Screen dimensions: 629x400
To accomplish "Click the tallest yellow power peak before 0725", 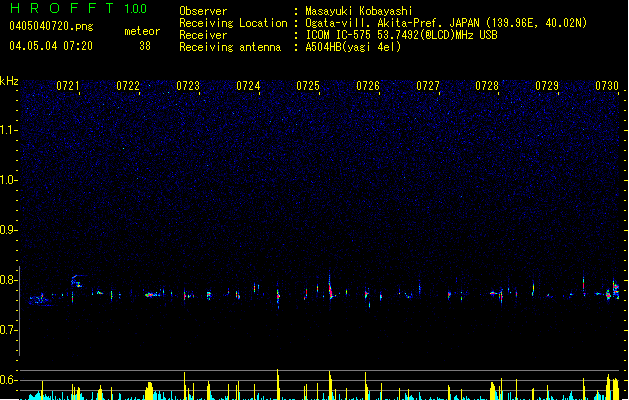I will coord(278,384).
